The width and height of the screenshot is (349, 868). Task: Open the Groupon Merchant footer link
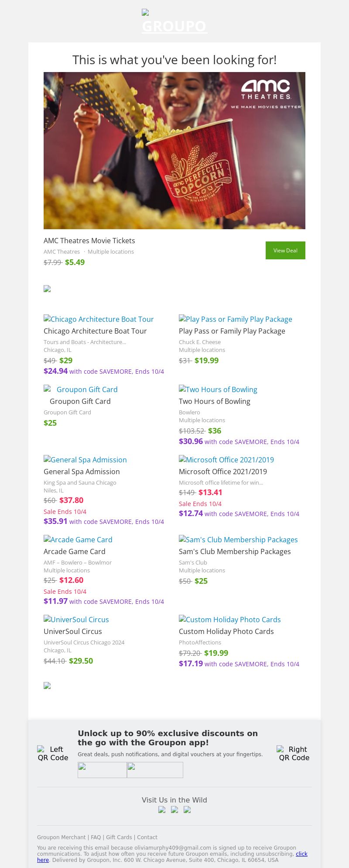point(62,837)
